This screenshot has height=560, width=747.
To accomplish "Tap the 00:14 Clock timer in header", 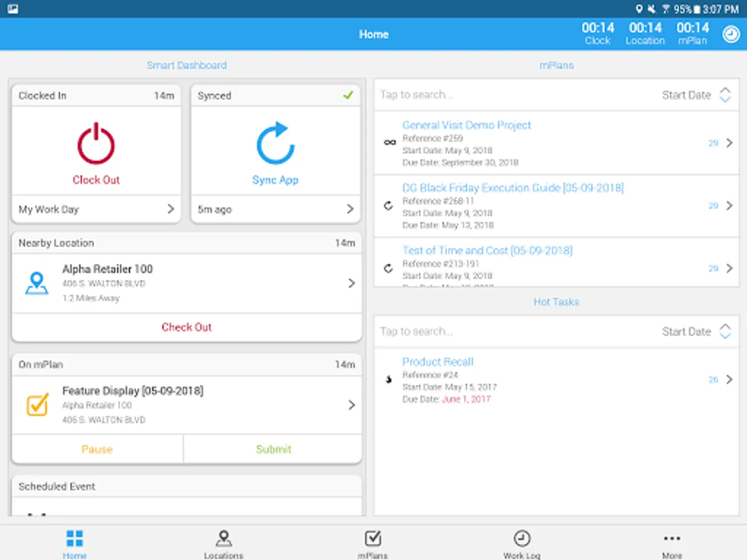I will [x=598, y=34].
